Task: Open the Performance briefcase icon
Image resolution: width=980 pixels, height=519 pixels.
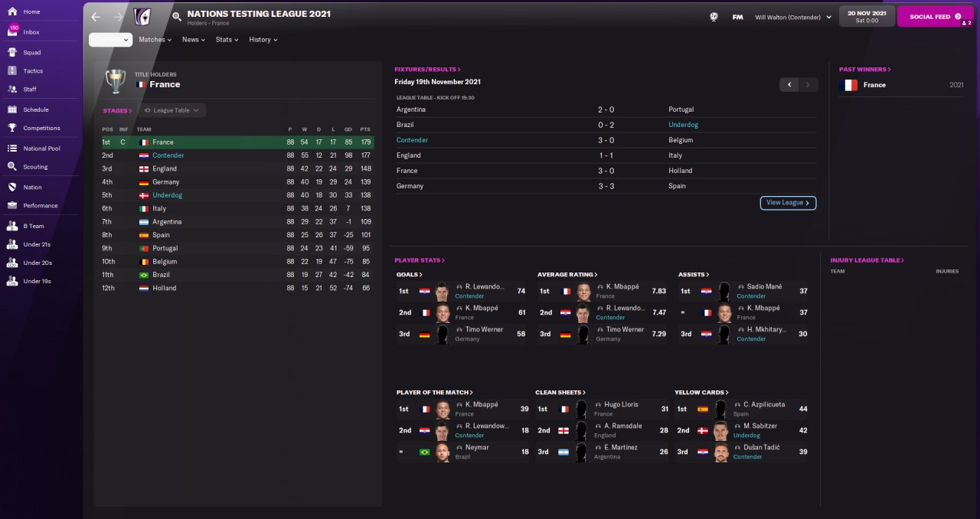Action: coord(12,205)
